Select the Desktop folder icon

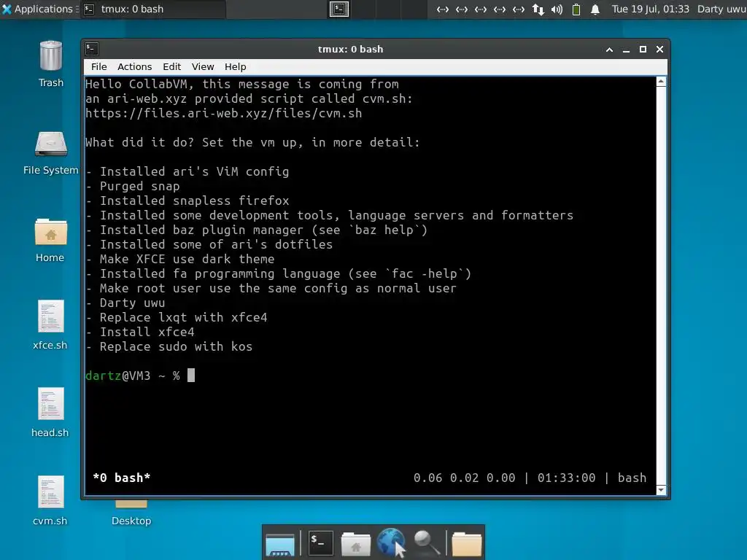131,512
